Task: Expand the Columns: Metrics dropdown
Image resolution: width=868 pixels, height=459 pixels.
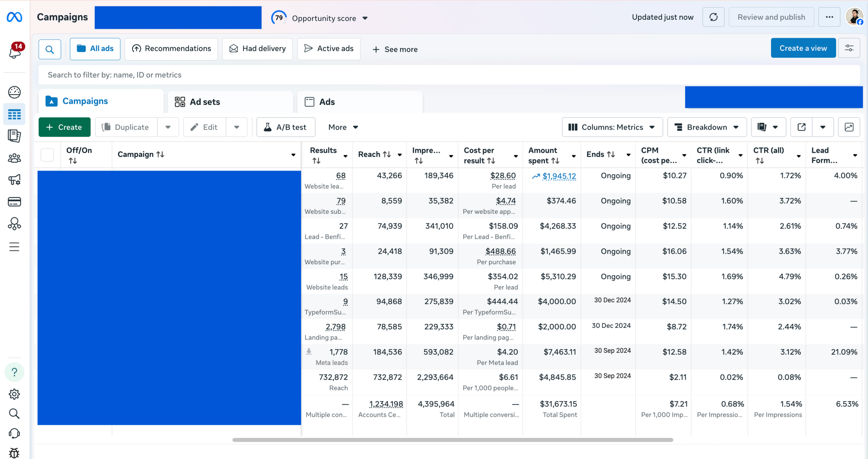Action: (612, 127)
